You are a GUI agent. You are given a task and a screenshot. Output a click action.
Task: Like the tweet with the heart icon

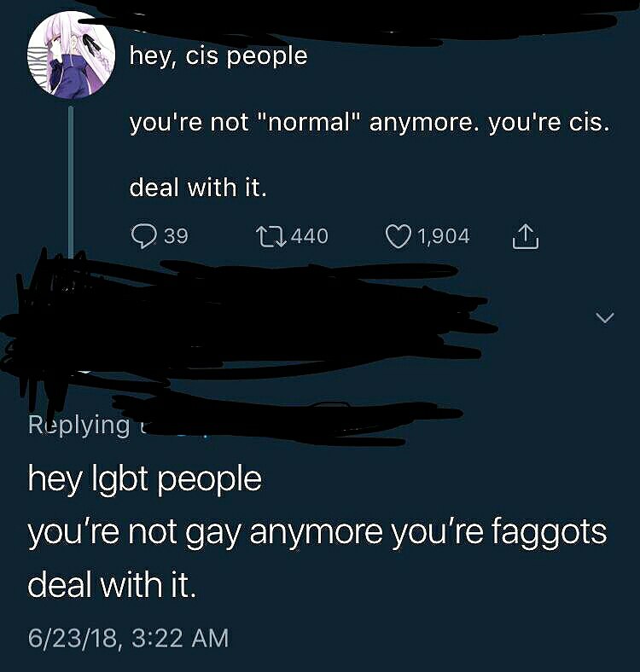[399, 236]
